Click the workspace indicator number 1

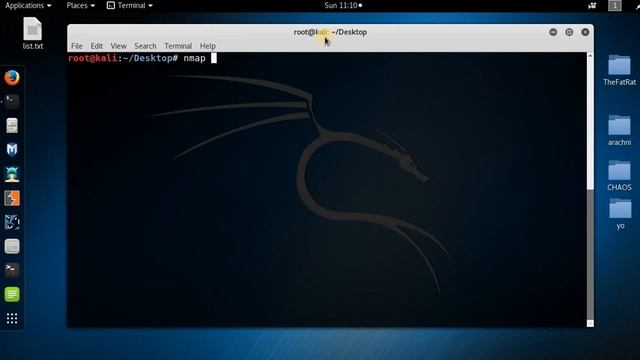pyautogui.click(x=615, y=5)
